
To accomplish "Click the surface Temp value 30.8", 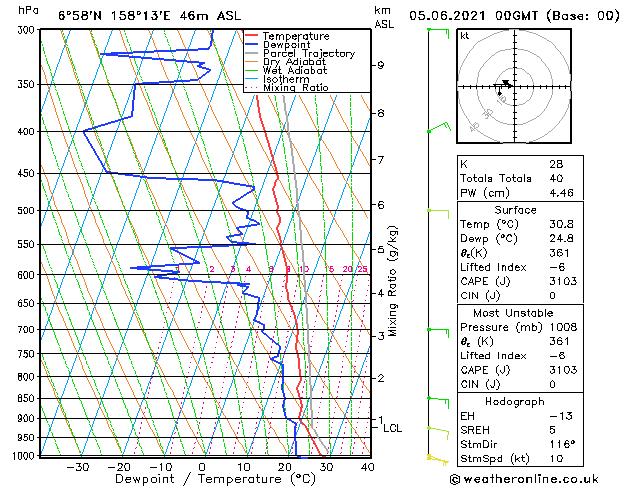I will 562,224.
